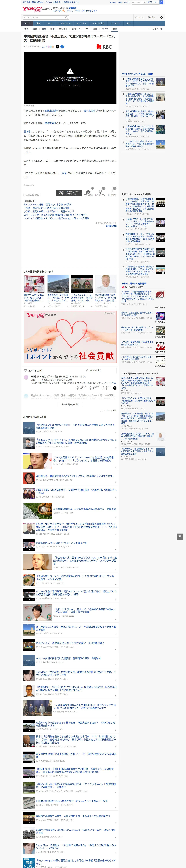Screen dimensions: 186x868
Task: Click the search magnifier icon beside the keyword field
Action: [66, 18]
